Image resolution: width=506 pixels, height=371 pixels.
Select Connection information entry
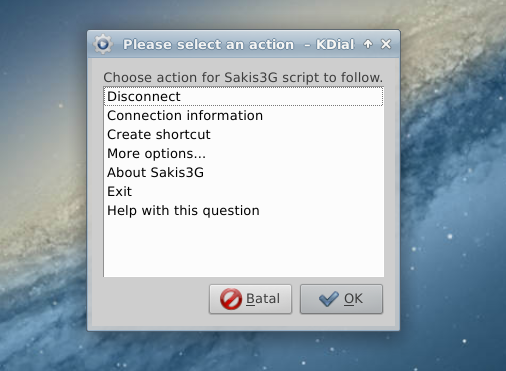tap(244, 115)
